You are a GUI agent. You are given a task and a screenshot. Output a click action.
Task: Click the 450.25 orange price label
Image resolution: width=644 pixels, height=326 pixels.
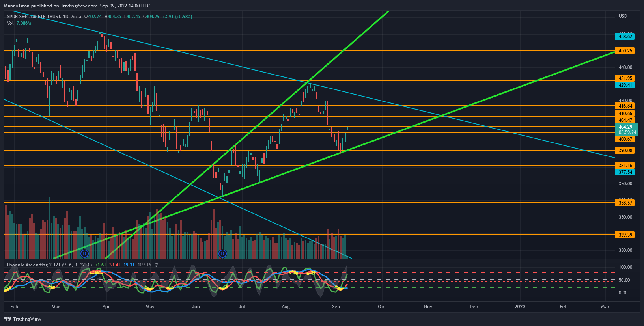pyautogui.click(x=625, y=51)
